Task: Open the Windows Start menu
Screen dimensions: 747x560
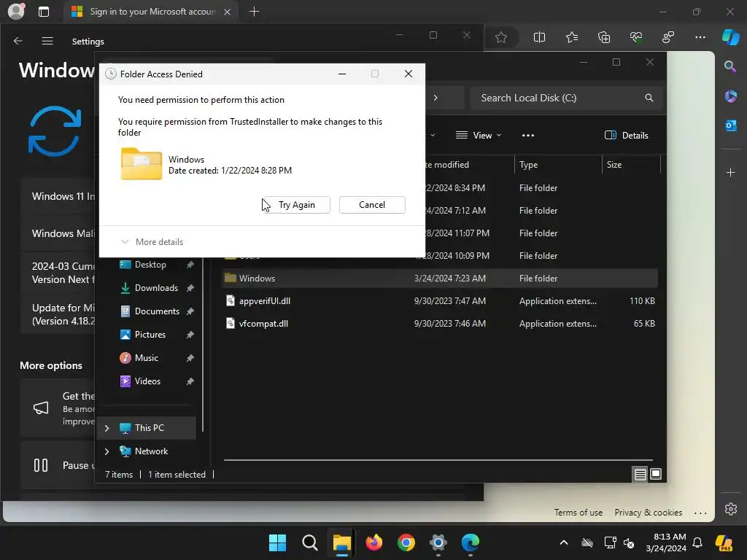Action: (x=278, y=542)
